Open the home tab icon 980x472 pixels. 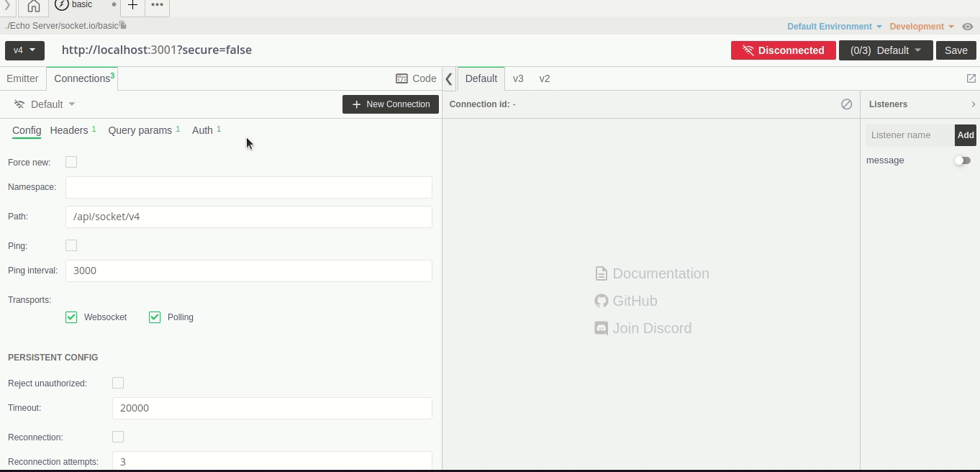click(x=34, y=6)
